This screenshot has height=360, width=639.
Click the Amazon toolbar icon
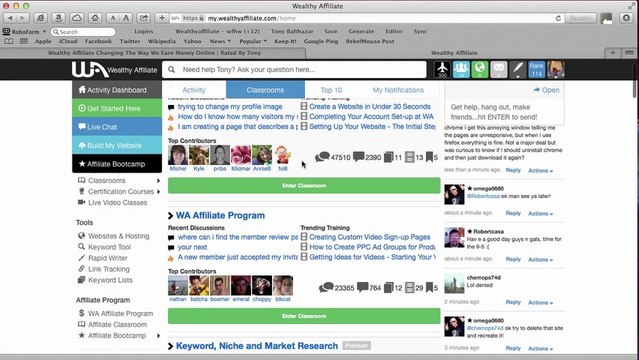pos(58,18)
